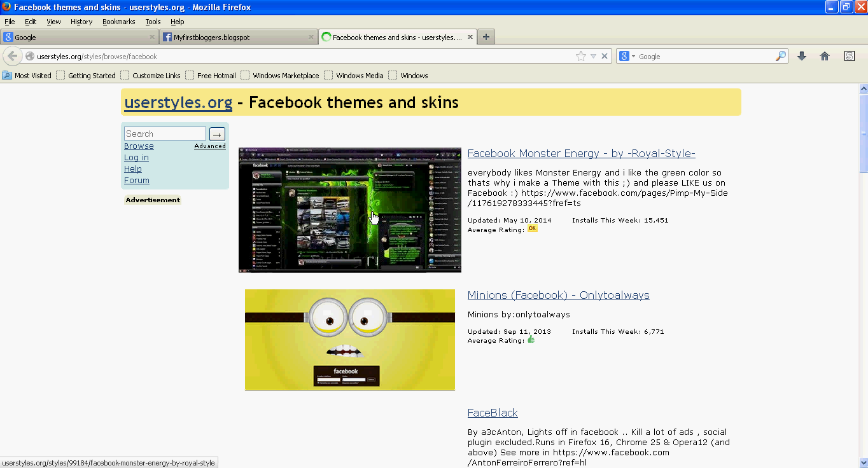Click 'Updated: May 10, 2014' text
The width and height of the screenshot is (868, 468).
point(510,221)
